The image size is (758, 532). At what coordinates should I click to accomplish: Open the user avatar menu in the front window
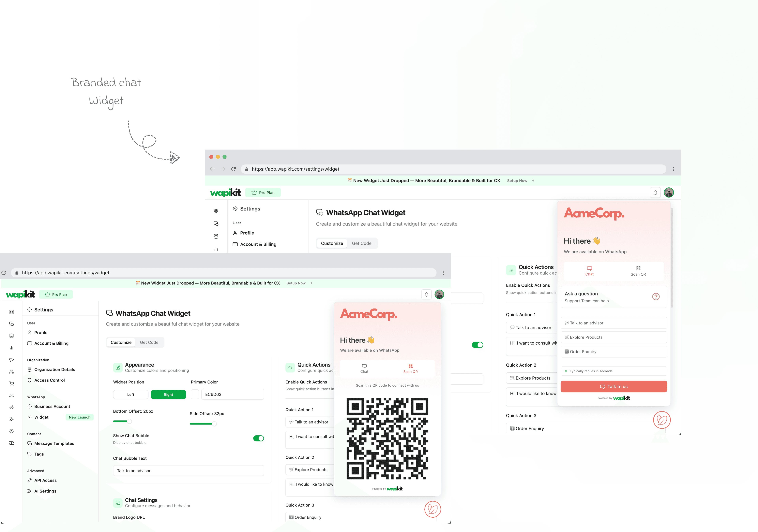click(x=439, y=295)
